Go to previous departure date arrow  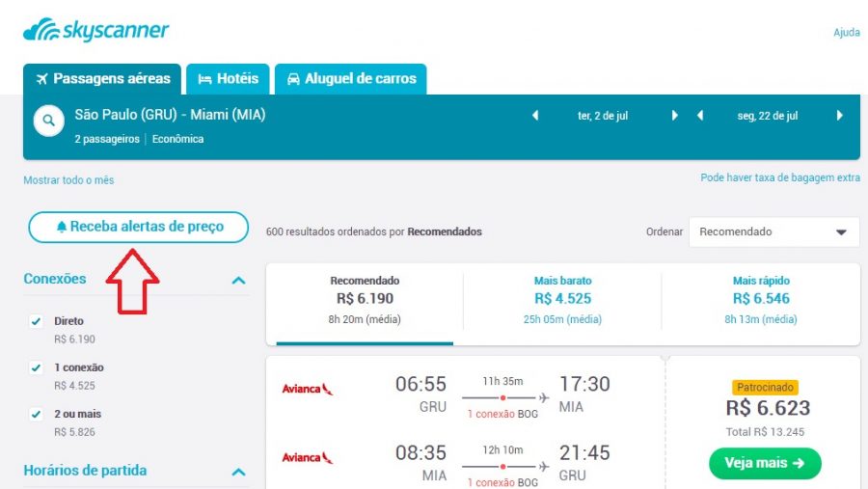click(535, 116)
